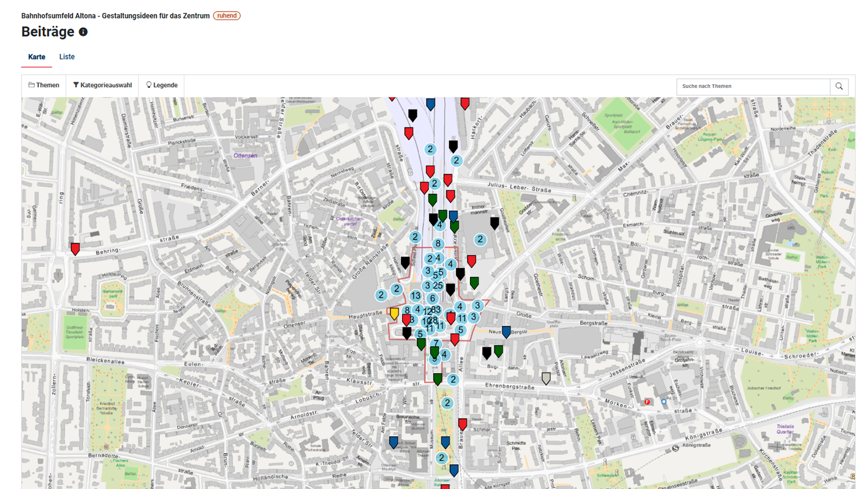Click the info icon beside the Beiträge heading
Image resolution: width=868 pixels, height=489 pixels.
82,33
